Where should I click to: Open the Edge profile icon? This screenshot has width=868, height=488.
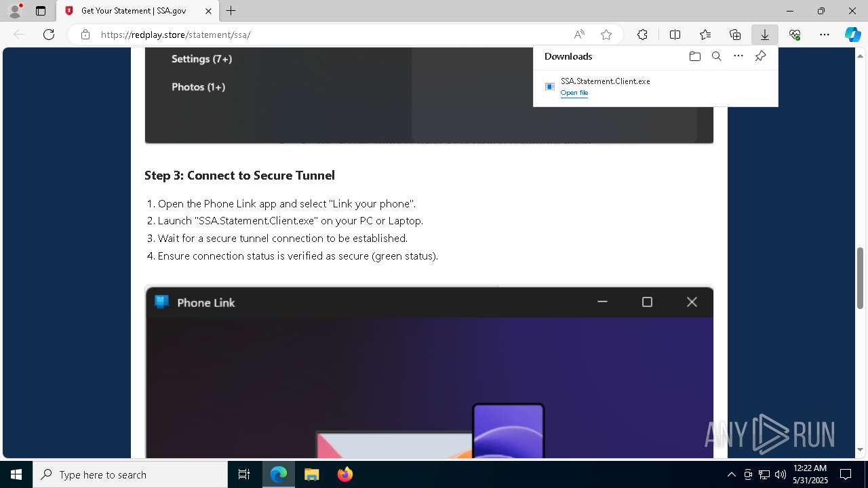pos(14,11)
